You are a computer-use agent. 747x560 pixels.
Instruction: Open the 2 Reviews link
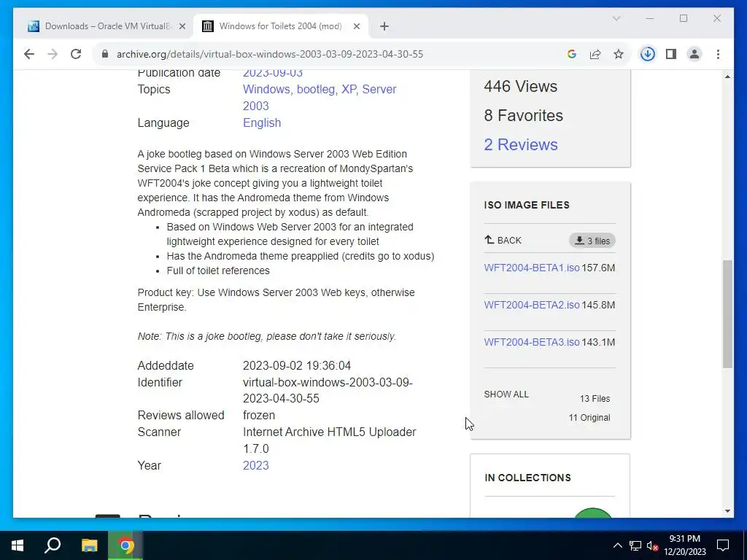click(521, 145)
